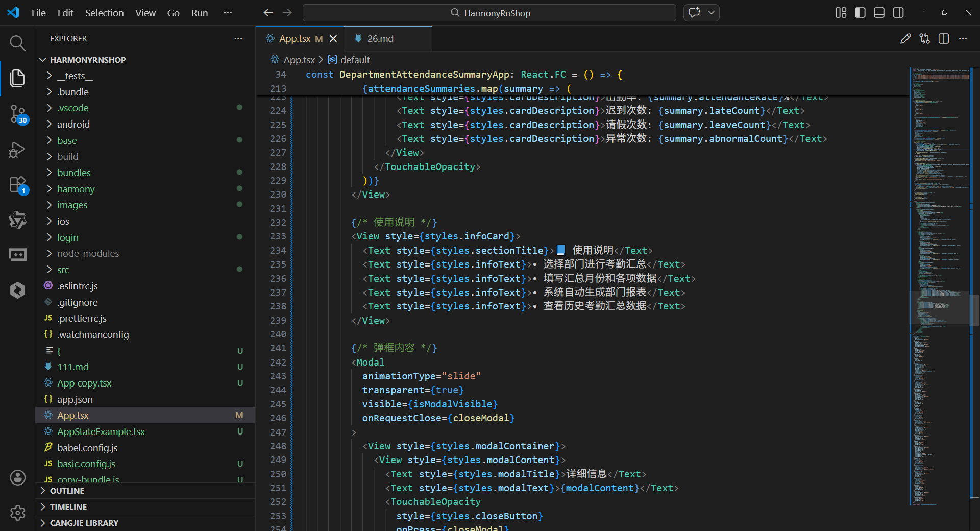Image resolution: width=980 pixels, height=531 pixels.
Task: Navigate back with the left arrow
Action: click(x=268, y=13)
